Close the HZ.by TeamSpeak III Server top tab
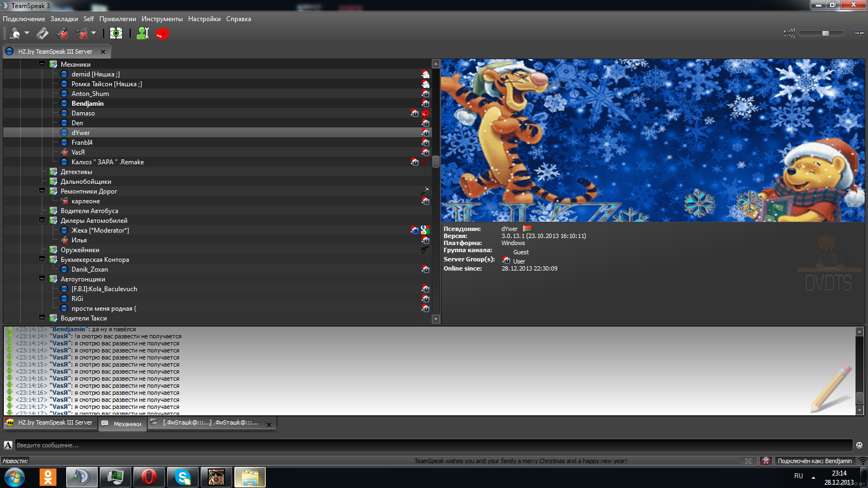The width and height of the screenshot is (868, 488). [103, 52]
